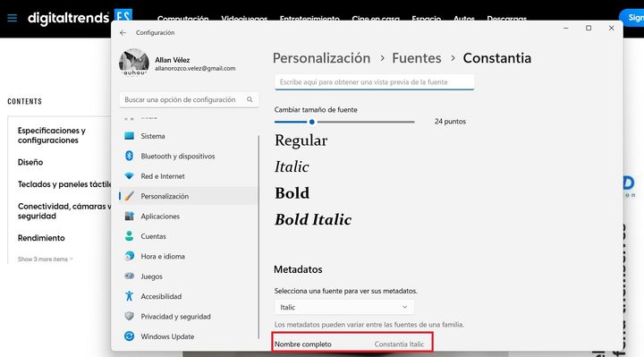This screenshot has width=644, height=357.
Task: Go back with the Configuración arrow
Action: [123, 32]
